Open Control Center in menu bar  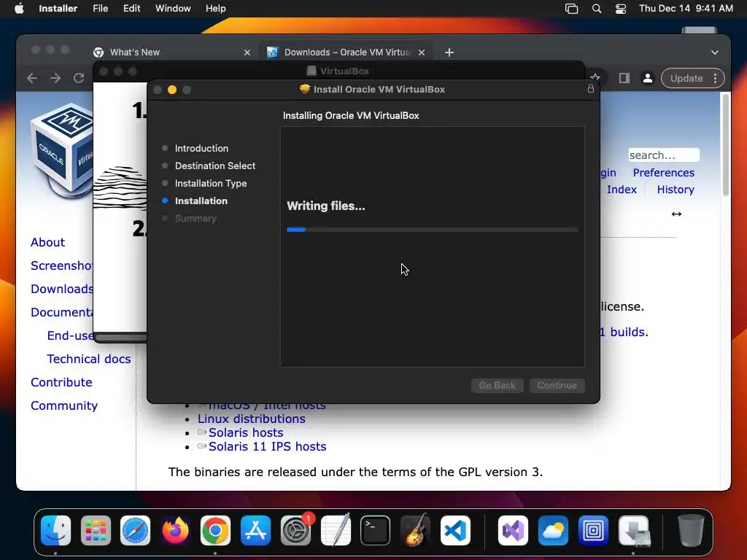(621, 9)
